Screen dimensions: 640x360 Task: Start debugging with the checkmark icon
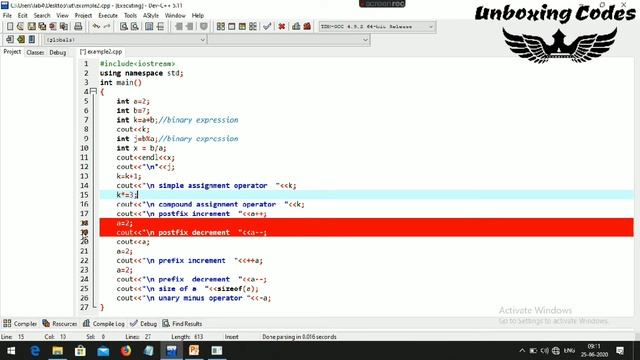(267, 27)
